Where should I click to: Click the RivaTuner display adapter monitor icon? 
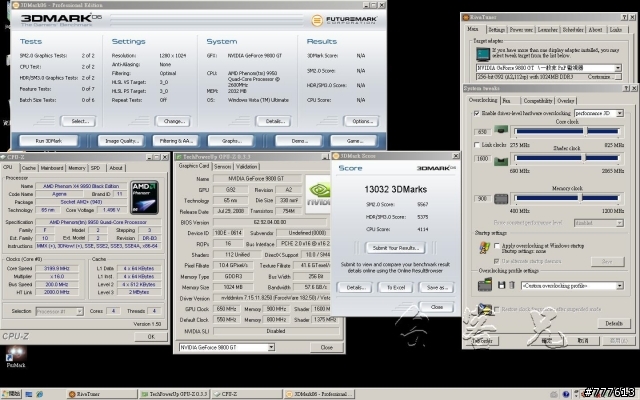click(483, 54)
